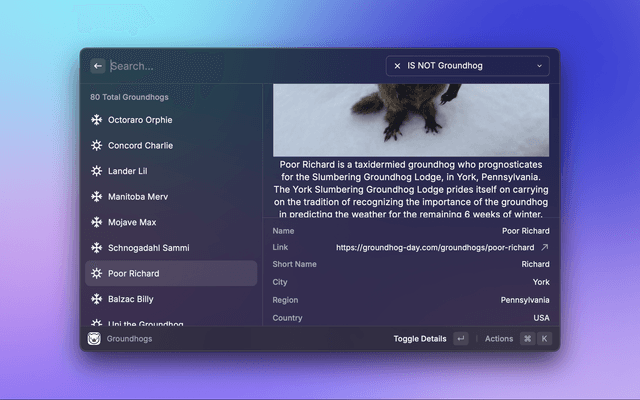Open the IS NOT Groundhog filter dropdown
Image resolution: width=640 pixels, height=400 pixels.
click(x=467, y=66)
